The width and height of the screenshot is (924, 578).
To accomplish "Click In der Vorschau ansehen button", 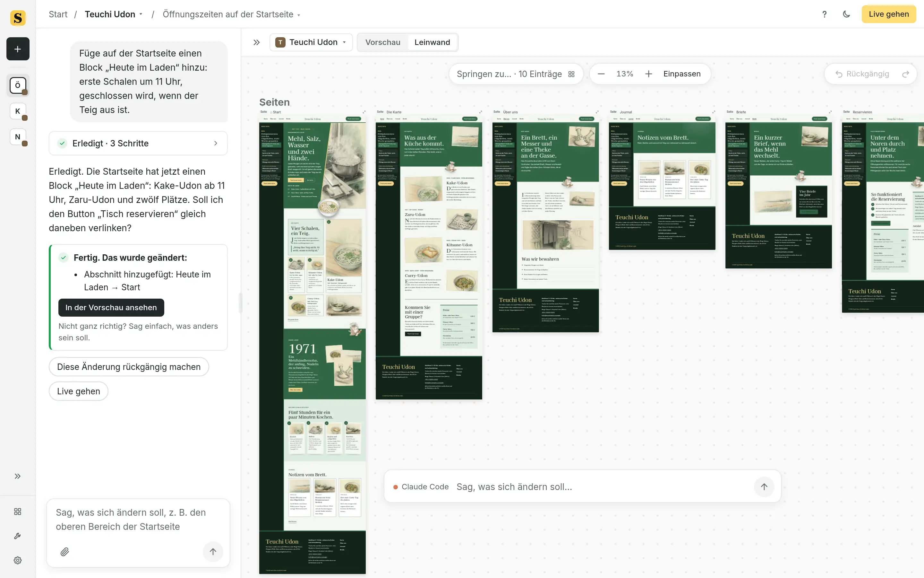I will tap(111, 307).
